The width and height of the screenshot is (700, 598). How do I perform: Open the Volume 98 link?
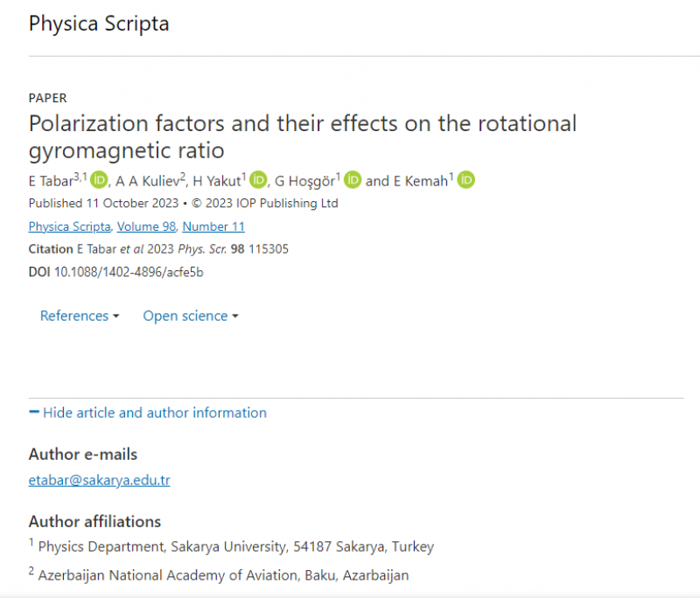[x=146, y=226]
